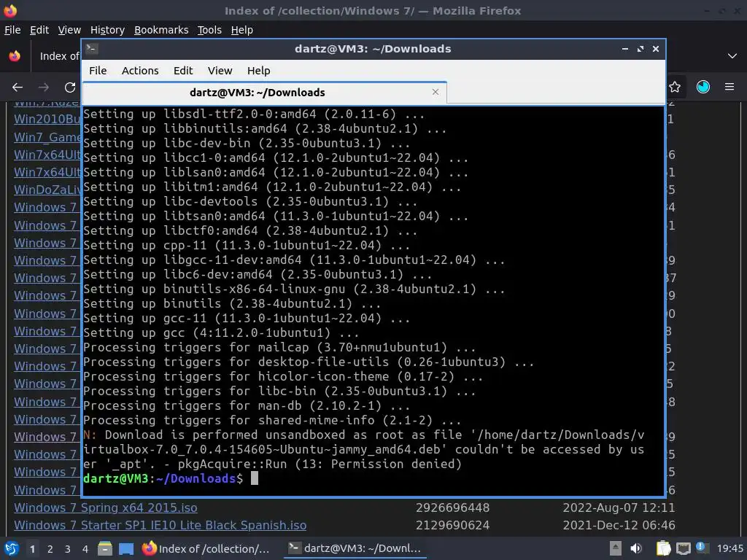Open the file manager launcher in taskbar

105,548
